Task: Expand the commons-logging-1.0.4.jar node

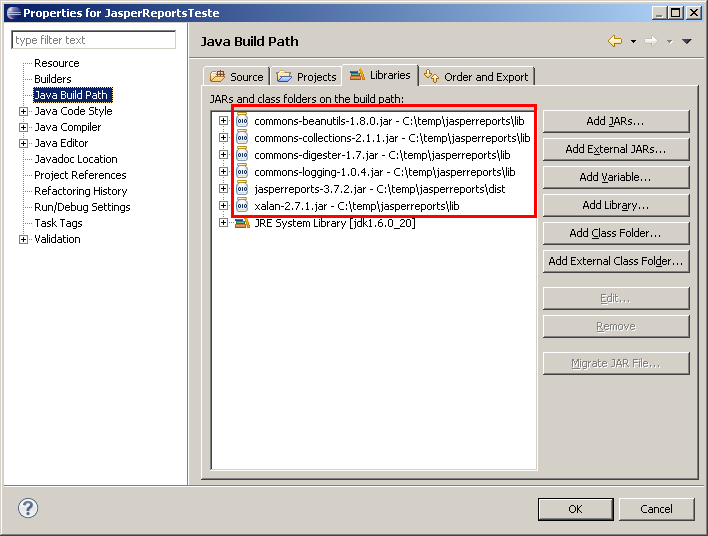Action: tap(223, 172)
